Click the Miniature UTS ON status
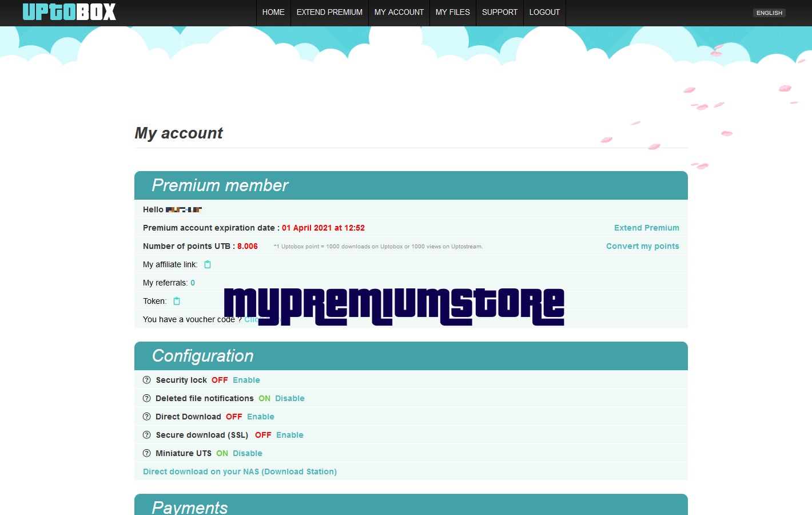Image resolution: width=812 pixels, height=515 pixels. pyautogui.click(x=222, y=453)
